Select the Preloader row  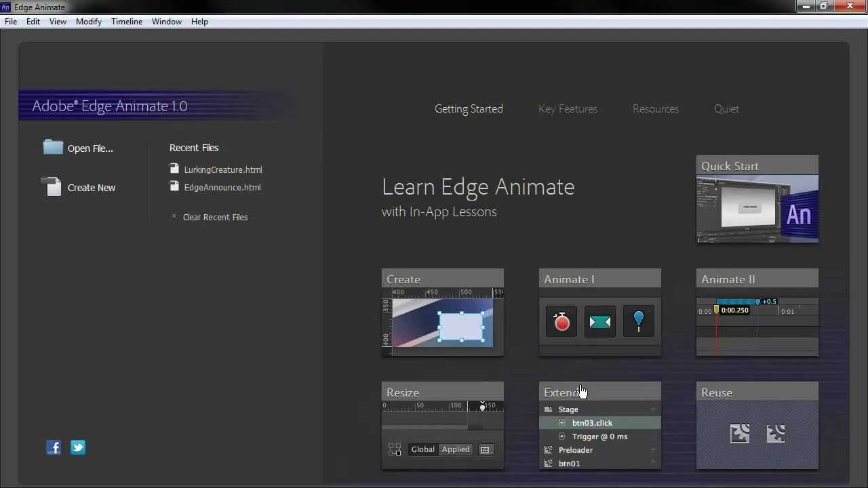(600, 450)
